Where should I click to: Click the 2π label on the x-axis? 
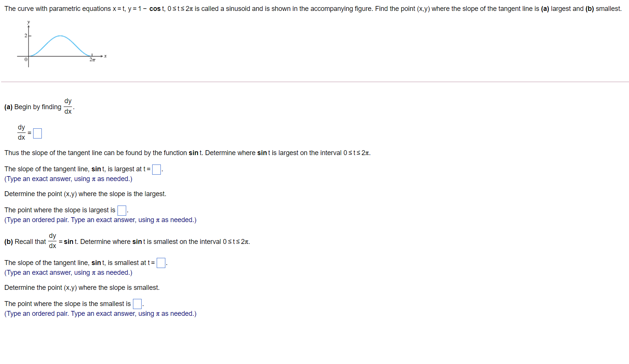[x=92, y=60]
